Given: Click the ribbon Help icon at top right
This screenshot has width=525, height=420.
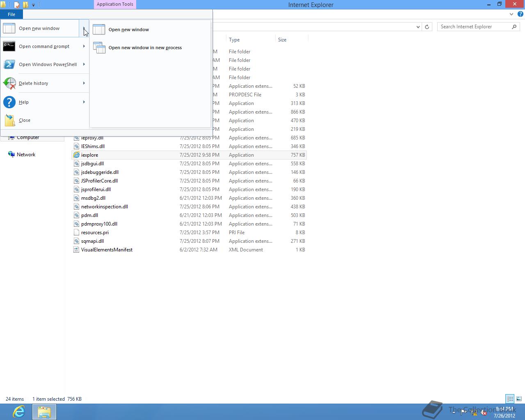Looking at the screenshot, I should [520, 14].
